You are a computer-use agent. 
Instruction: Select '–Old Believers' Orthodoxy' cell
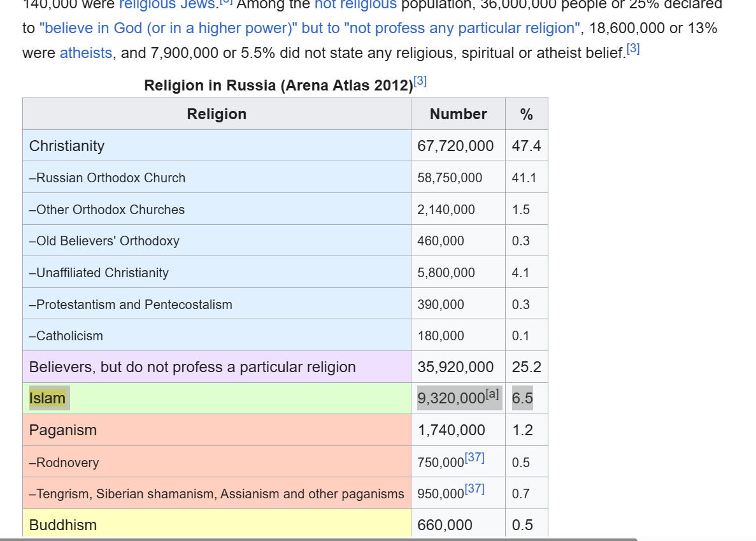[x=217, y=241]
